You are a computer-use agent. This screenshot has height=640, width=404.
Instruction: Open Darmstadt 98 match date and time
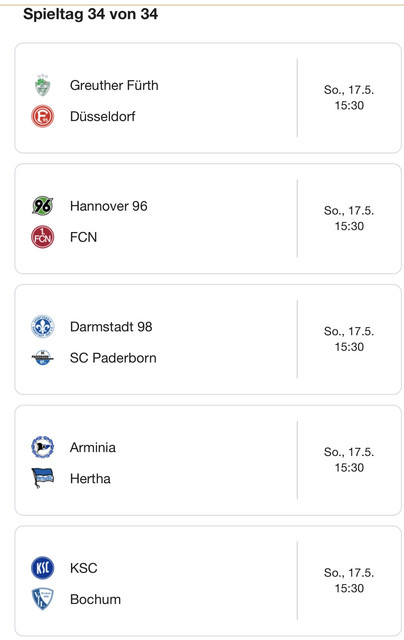point(349,339)
